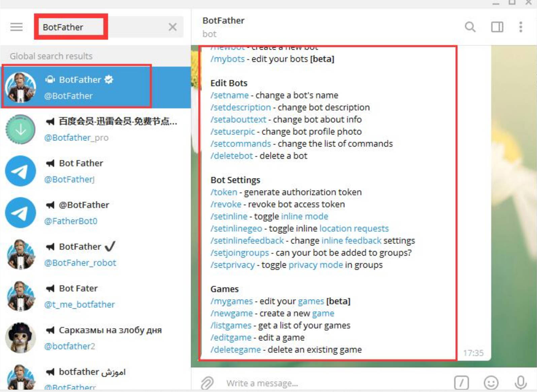Click the /deletebot command link
Image resolution: width=537 pixels, height=392 pixels.
point(232,156)
